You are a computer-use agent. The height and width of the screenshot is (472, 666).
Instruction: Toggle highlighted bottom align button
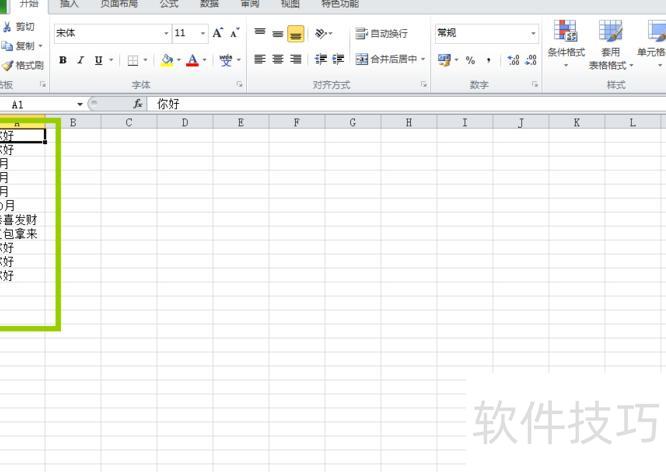(x=296, y=34)
